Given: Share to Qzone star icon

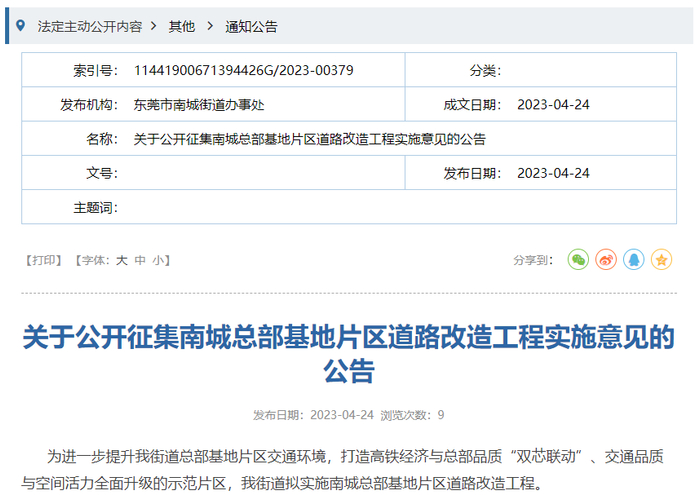Looking at the screenshot, I should tap(662, 259).
